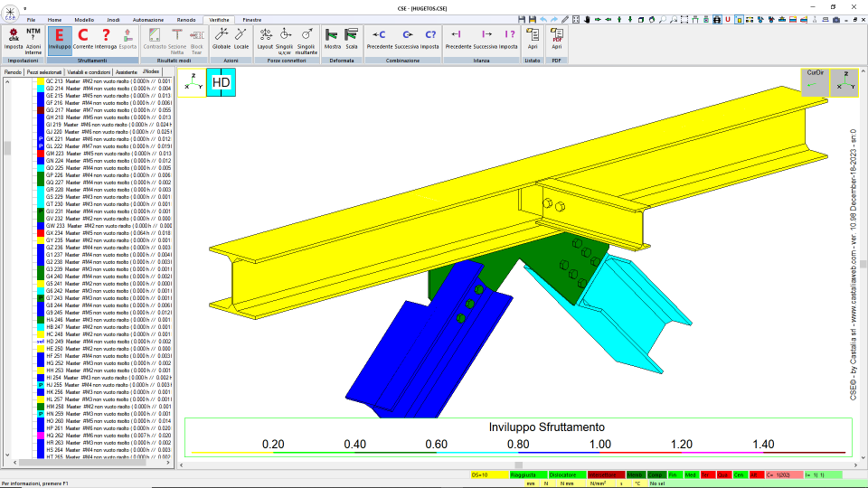Switch to Variabili e condizioni panel tab
Screen dimensions: 868x488
click(x=90, y=72)
